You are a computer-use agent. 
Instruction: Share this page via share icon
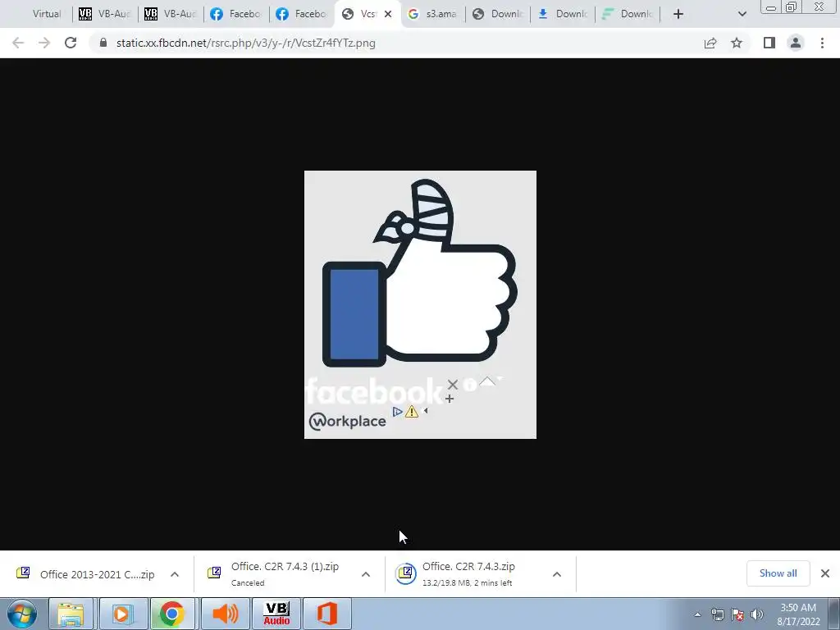pos(710,43)
